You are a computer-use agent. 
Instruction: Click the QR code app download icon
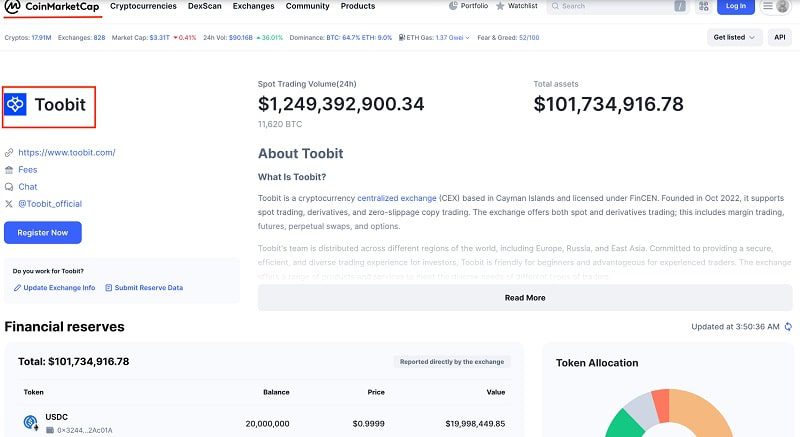coord(703,6)
